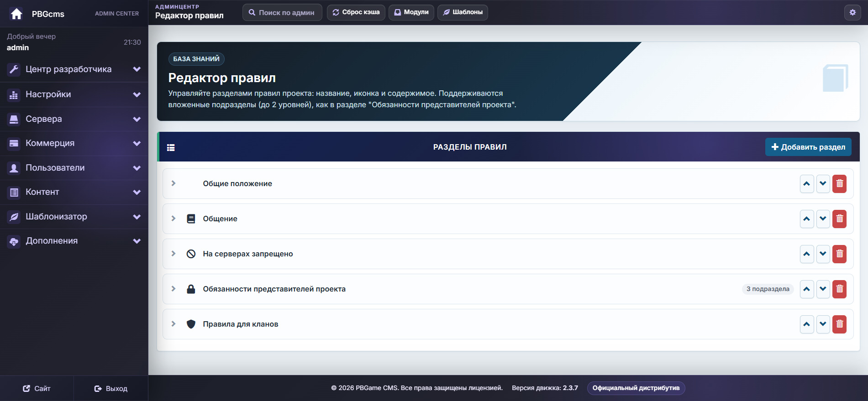868x401 pixels.
Task: Expand Обязанности представителей проекта section
Action: click(x=174, y=289)
